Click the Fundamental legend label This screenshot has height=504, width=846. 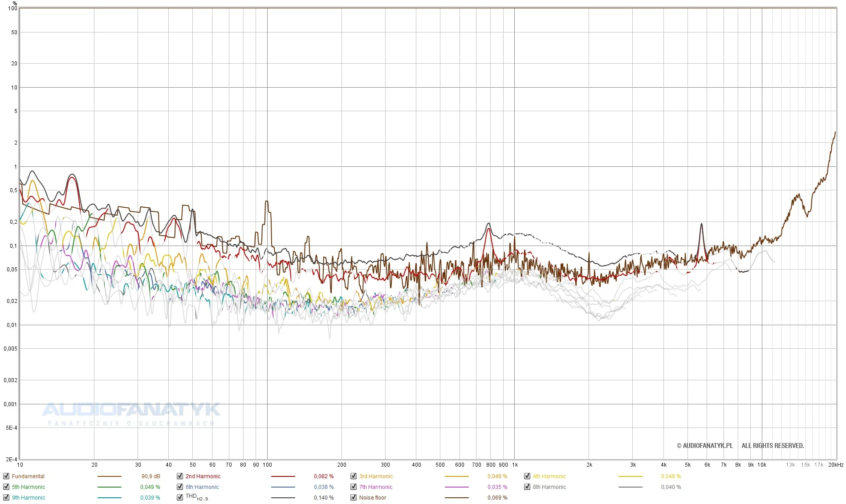point(28,476)
